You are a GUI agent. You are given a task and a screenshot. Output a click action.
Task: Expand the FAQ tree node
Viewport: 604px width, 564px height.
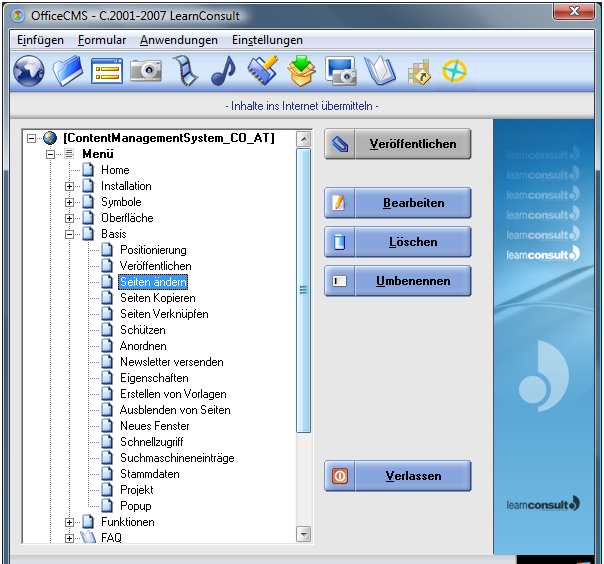click(x=69, y=538)
